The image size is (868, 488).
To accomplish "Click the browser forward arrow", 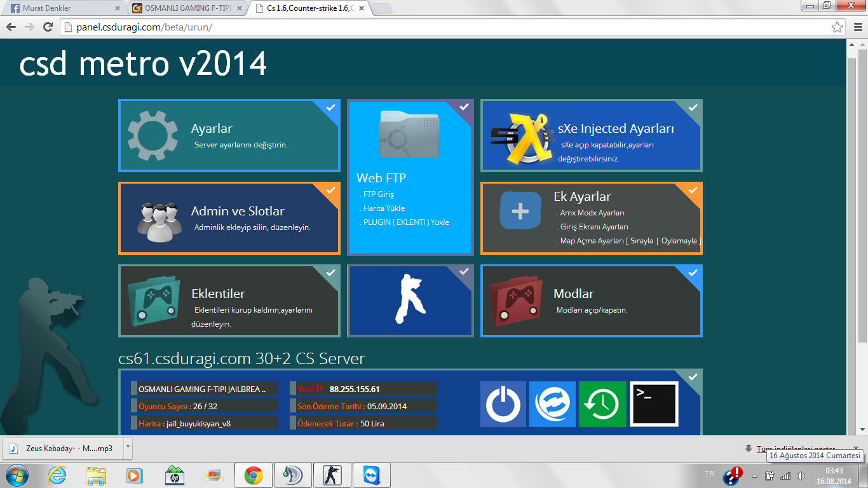I will pyautogui.click(x=29, y=27).
